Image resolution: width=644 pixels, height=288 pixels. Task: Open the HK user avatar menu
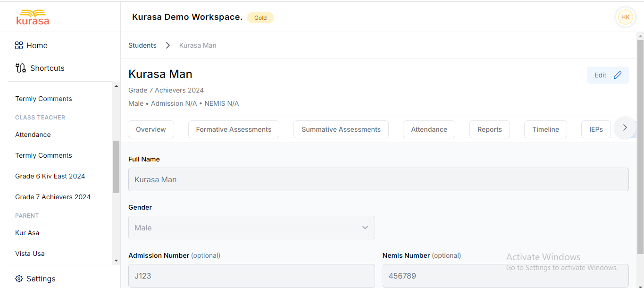pyautogui.click(x=625, y=17)
